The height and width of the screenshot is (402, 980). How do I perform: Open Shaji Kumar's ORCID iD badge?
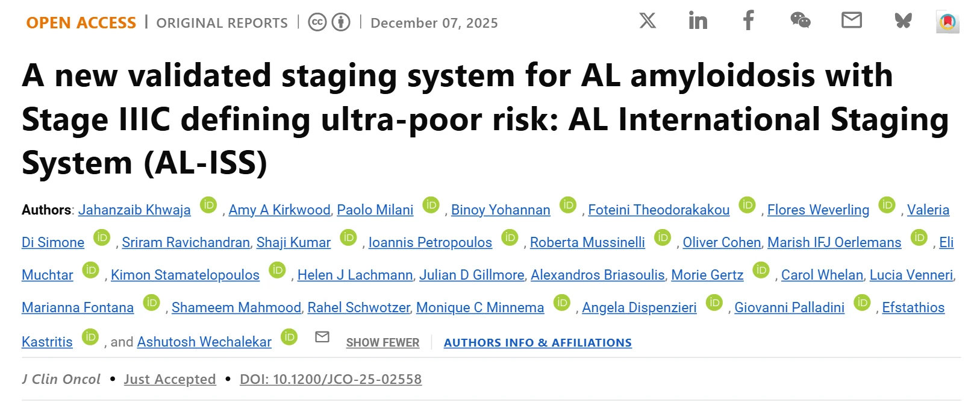tap(349, 238)
